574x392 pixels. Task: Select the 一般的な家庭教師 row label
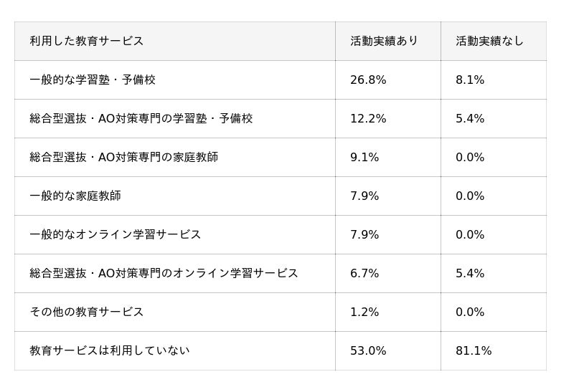75,196
